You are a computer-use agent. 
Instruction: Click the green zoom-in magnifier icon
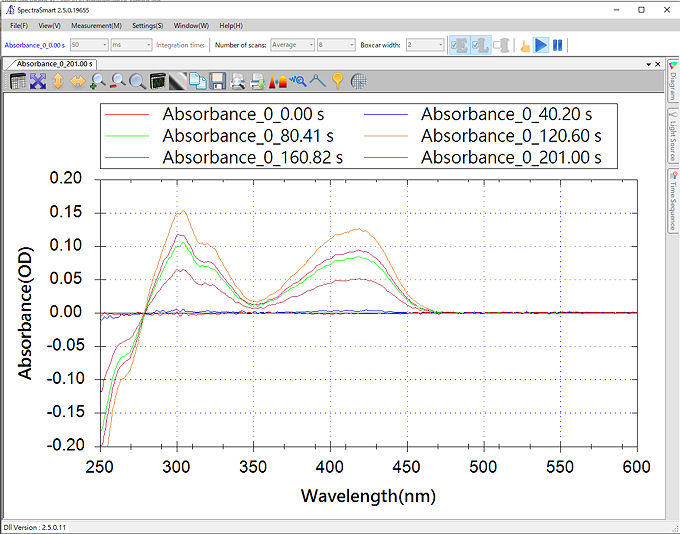click(x=98, y=81)
